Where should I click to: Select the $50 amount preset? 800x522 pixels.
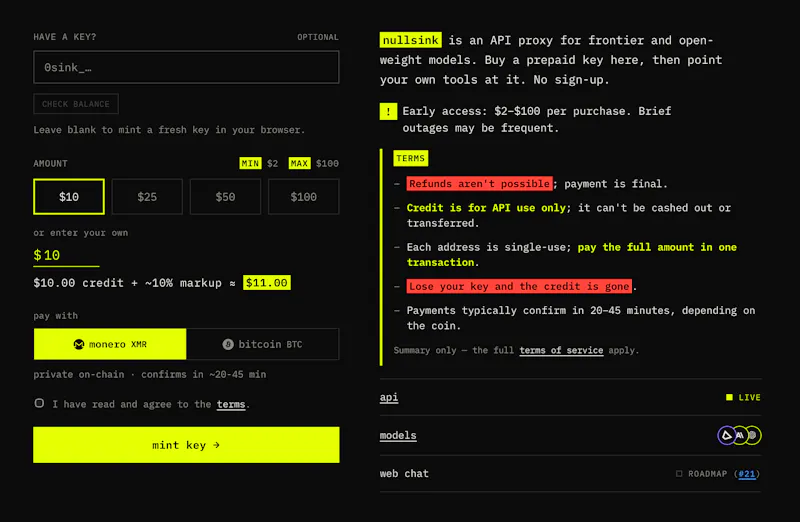click(x=226, y=196)
